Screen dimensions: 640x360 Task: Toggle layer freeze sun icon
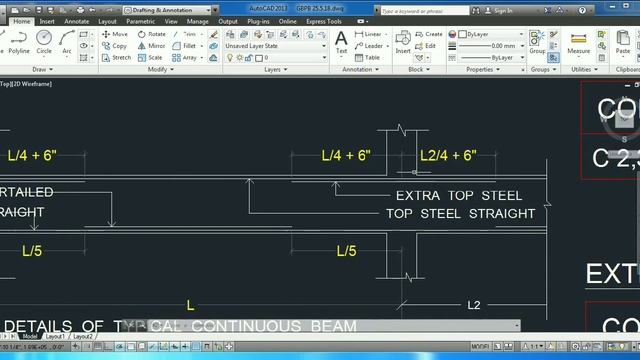240,58
